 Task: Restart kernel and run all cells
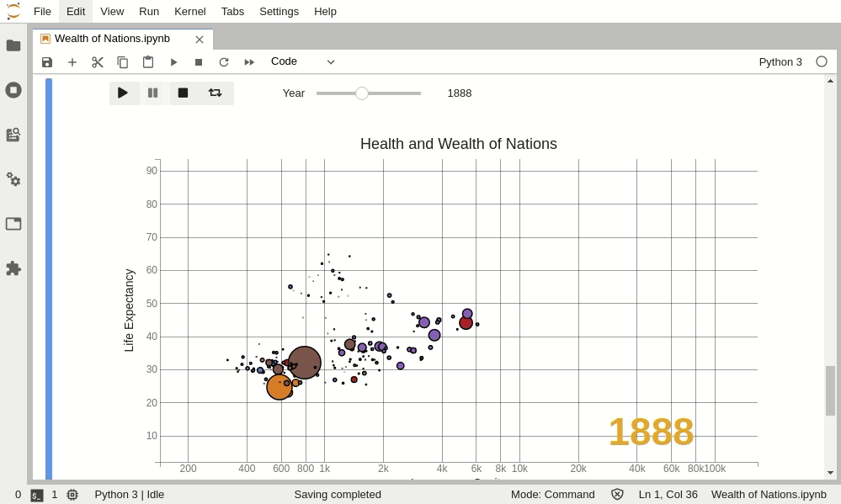(x=249, y=61)
